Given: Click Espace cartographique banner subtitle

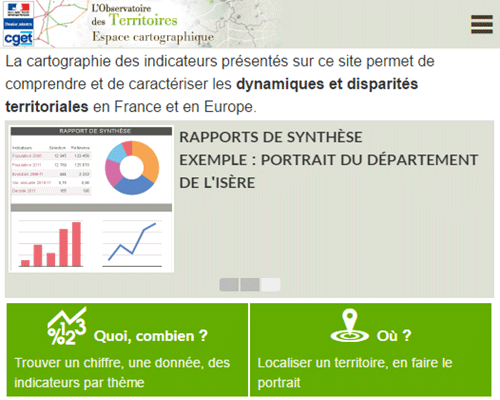Looking at the screenshot, I should [x=153, y=37].
